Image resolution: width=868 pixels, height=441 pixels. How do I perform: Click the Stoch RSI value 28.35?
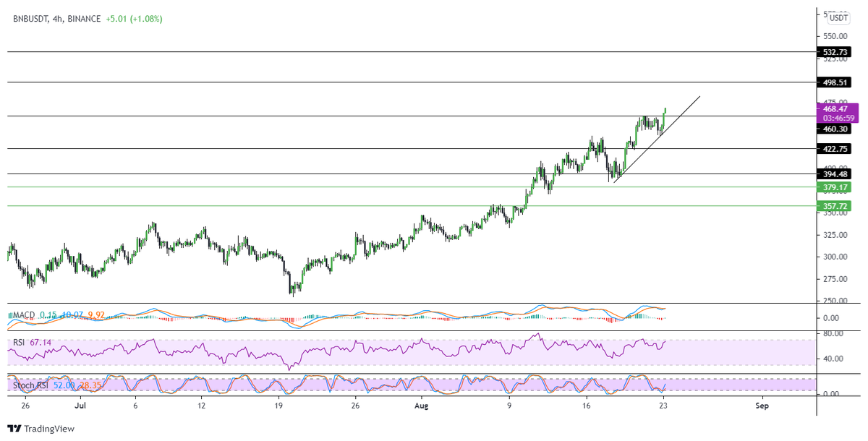tap(91, 385)
